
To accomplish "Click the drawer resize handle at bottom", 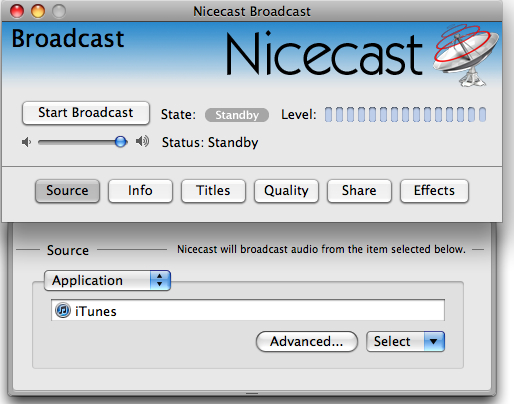I will pos(252,394).
